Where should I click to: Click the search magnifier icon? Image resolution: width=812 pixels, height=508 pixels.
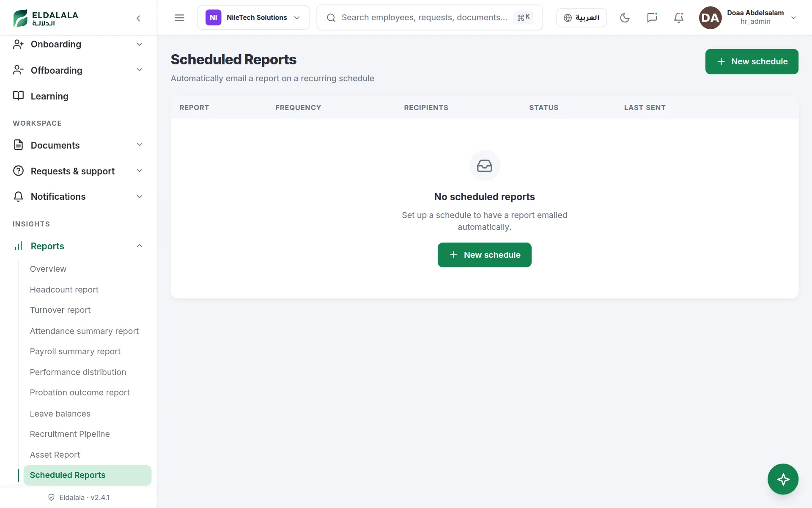(x=331, y=18)
